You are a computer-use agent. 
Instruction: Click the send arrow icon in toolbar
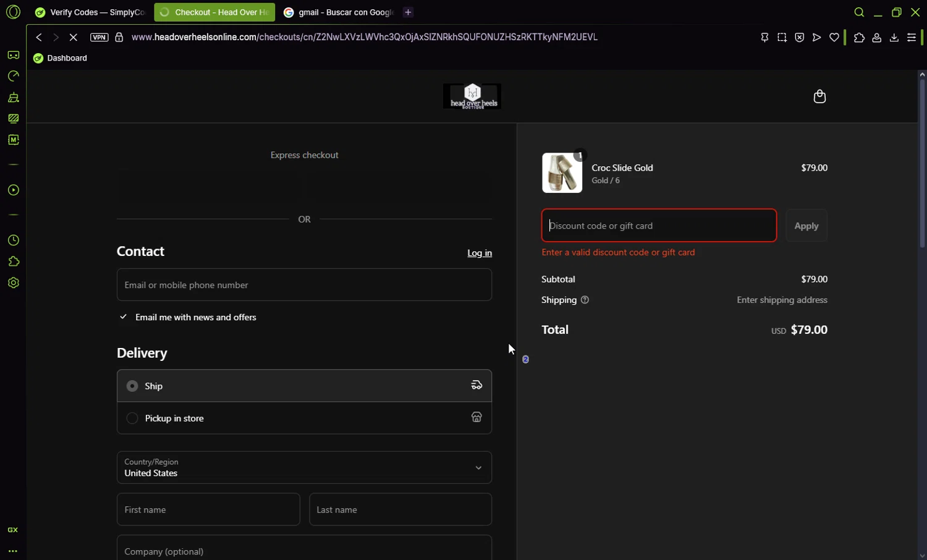click(817, 38)
